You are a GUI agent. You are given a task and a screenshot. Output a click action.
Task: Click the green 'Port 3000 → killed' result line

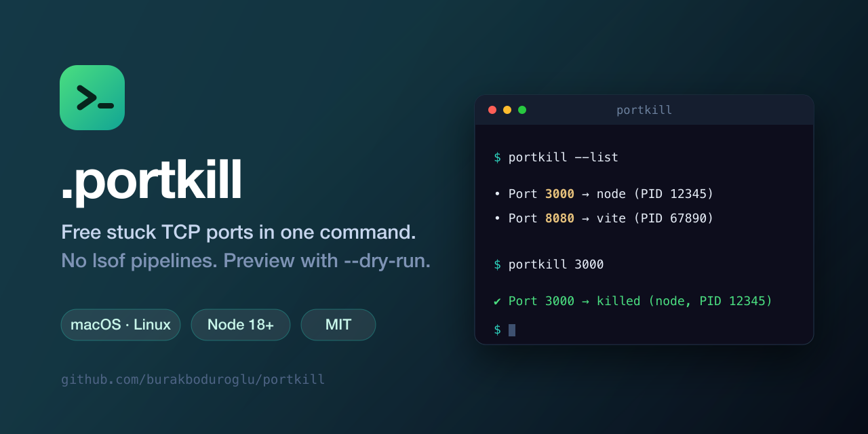tap(633, 301)
